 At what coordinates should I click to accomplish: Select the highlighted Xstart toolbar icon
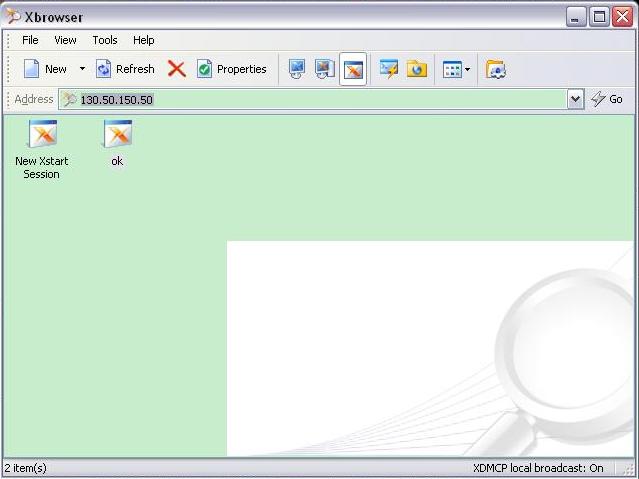353,69
